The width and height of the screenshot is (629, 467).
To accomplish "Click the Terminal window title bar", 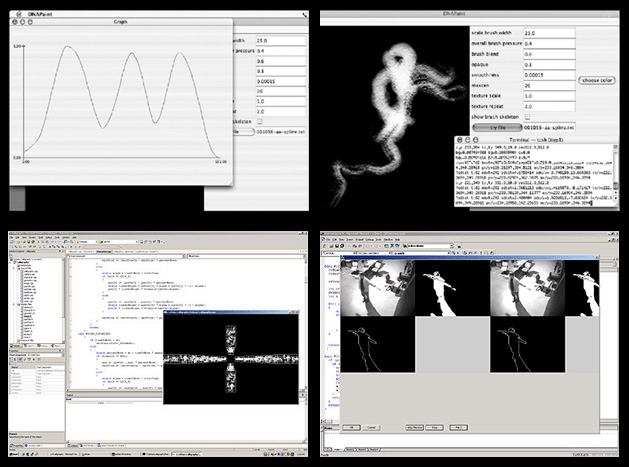I will 536,140.
